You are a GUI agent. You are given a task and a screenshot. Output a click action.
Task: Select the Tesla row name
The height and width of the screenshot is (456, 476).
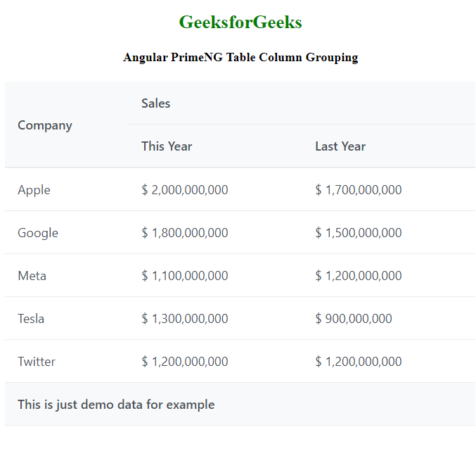[31, 319]
